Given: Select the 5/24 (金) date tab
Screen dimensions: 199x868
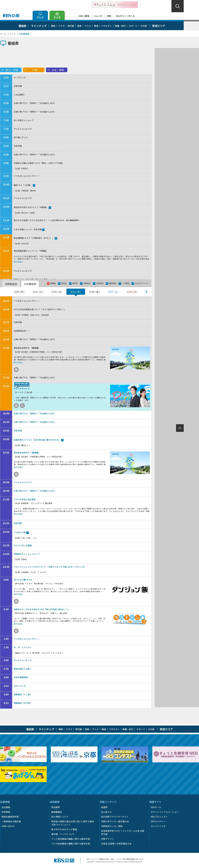Looking at the screenshot, I should tap(94, 292).
